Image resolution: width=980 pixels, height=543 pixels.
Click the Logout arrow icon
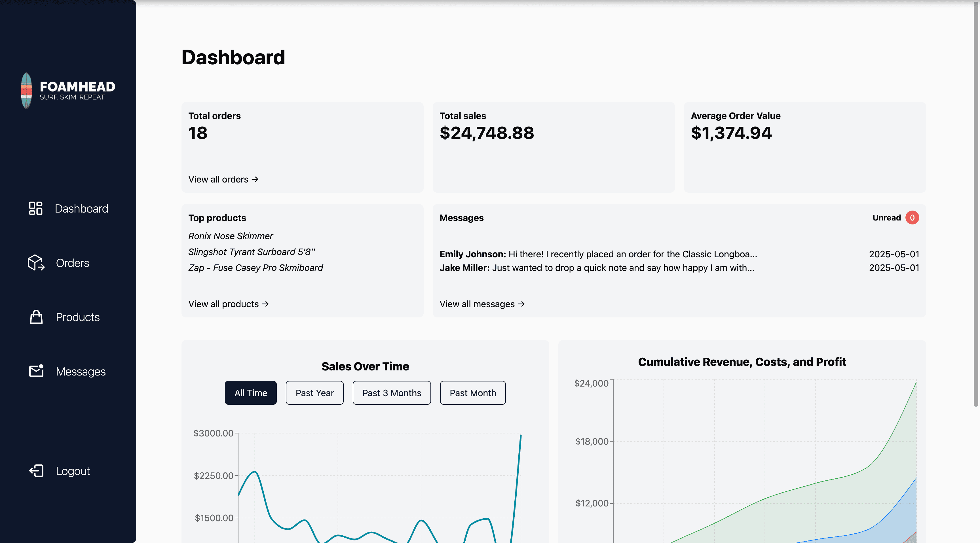pyautogui.click(x=37, y=471)
